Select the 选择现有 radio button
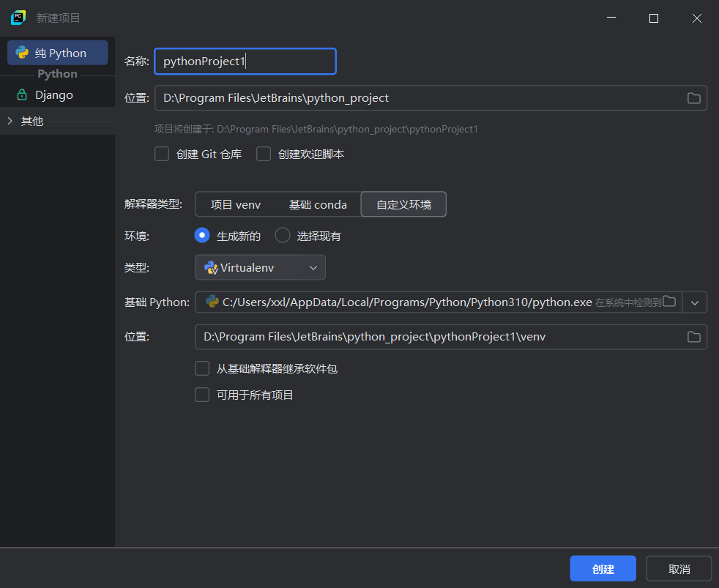 click(x=283, y=235)
